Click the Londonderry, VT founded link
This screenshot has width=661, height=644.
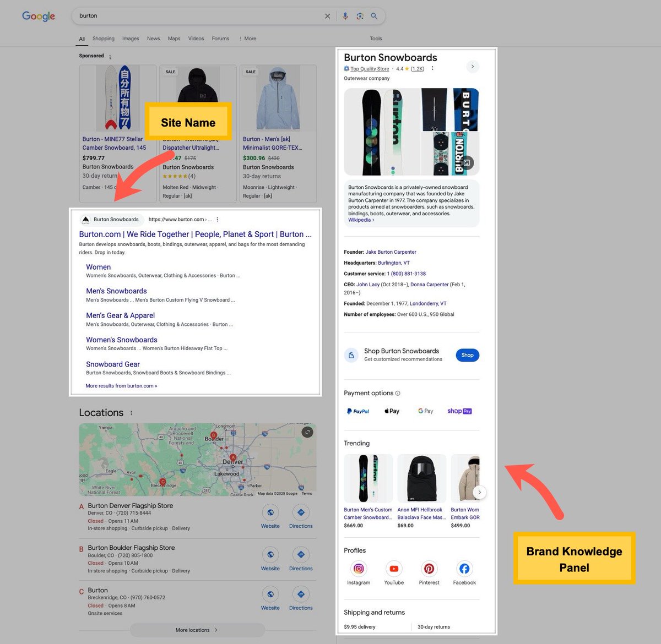point(428,303)
